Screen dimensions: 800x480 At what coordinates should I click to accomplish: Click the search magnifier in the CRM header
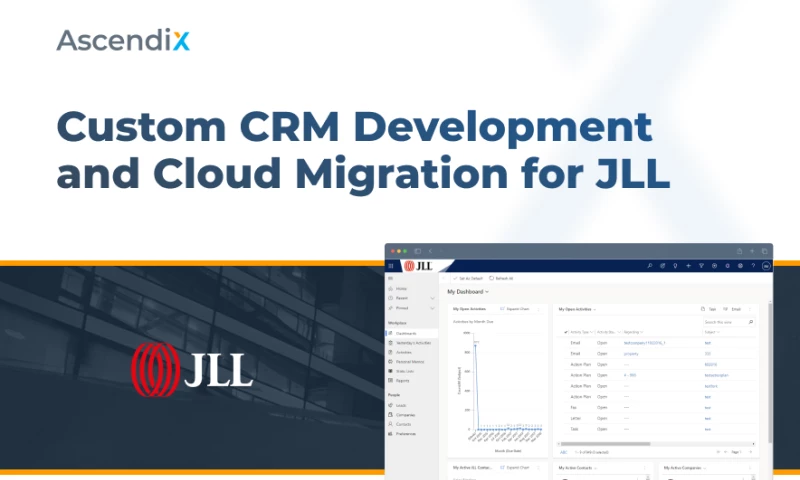point(649,266)
